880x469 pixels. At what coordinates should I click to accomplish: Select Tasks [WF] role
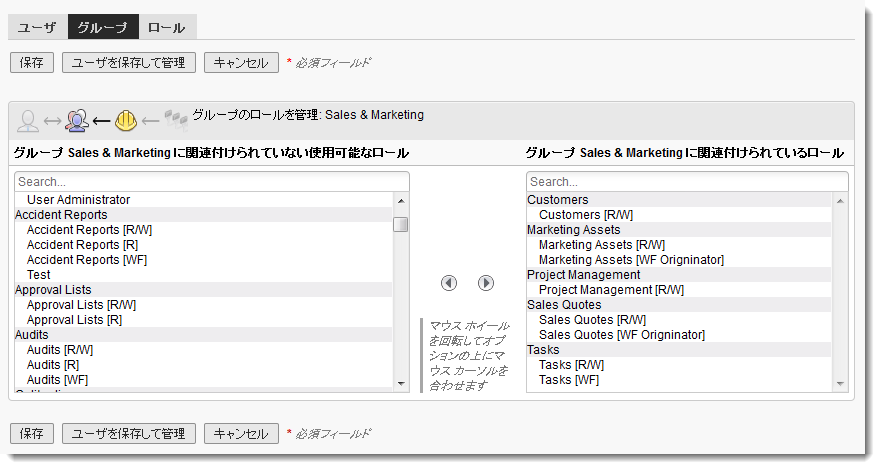tap(679, 380)
